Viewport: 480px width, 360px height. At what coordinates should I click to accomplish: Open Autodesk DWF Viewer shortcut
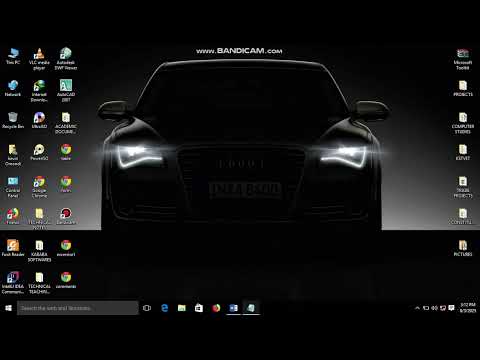[66, 59]
